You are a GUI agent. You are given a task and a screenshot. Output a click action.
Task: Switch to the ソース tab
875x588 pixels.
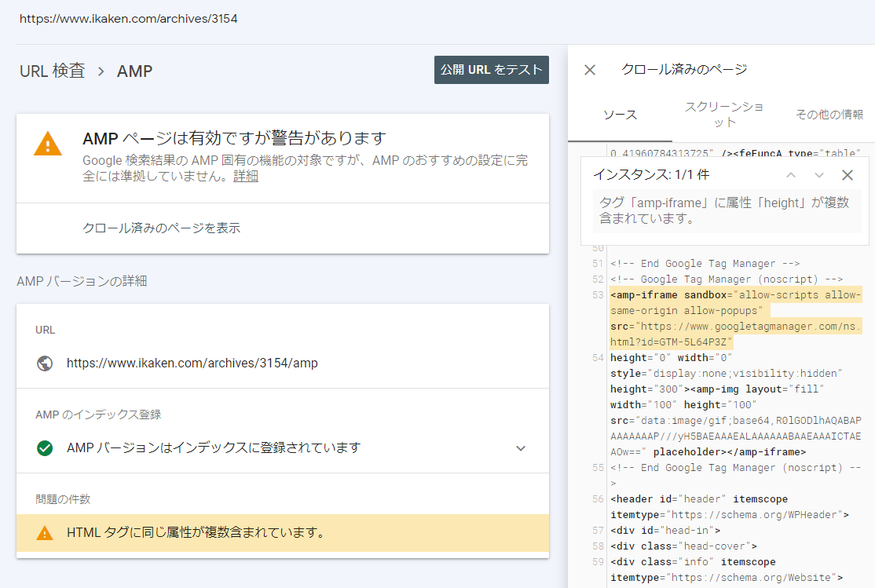click(x=620, y=115)
